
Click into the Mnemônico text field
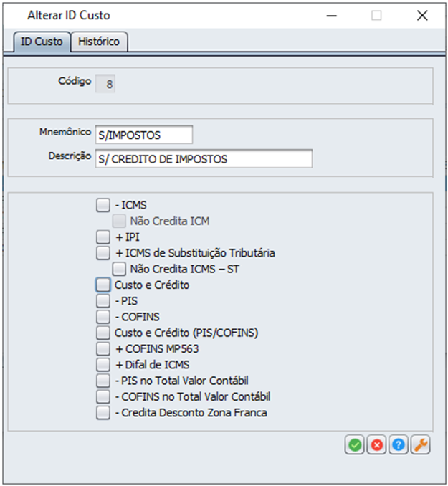(x=144, y=135)
